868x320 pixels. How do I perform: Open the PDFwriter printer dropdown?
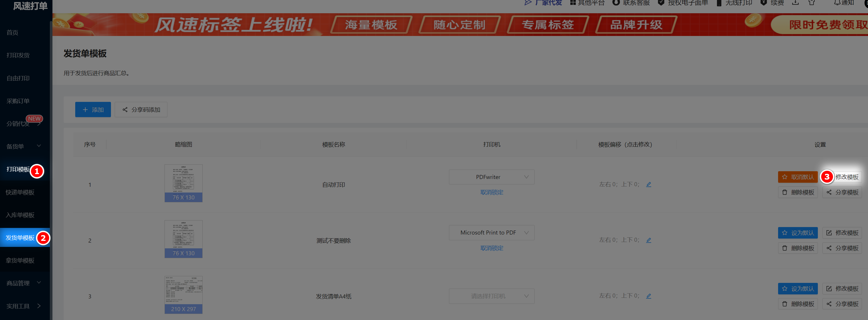point(491,177)
